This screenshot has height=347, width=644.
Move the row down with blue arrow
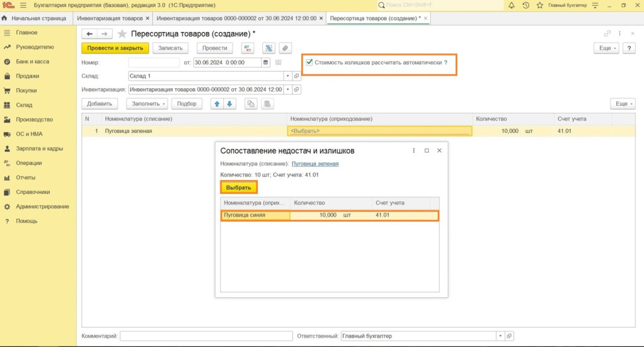pyautogui.click(x=230, y=104)
